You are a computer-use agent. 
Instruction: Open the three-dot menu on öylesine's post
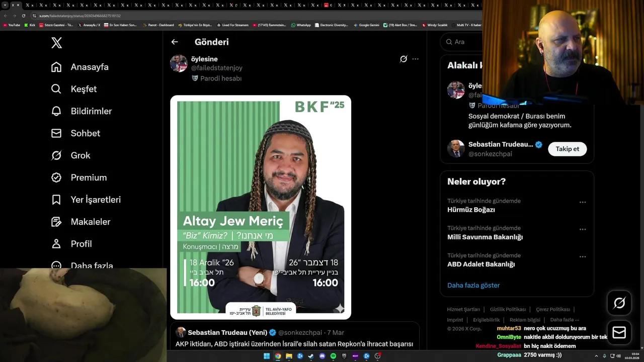pyautogui.click(x=415, y=59)
